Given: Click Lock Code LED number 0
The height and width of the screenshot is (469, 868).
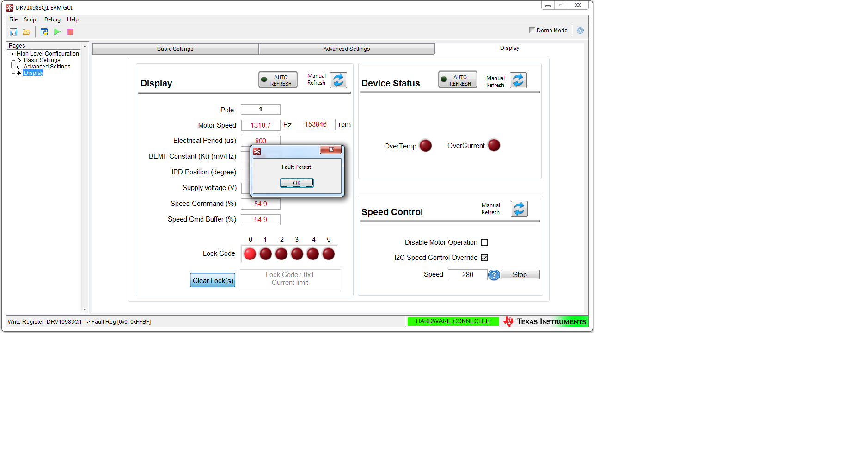Looking at the screenshot, I should coord(250,254).
